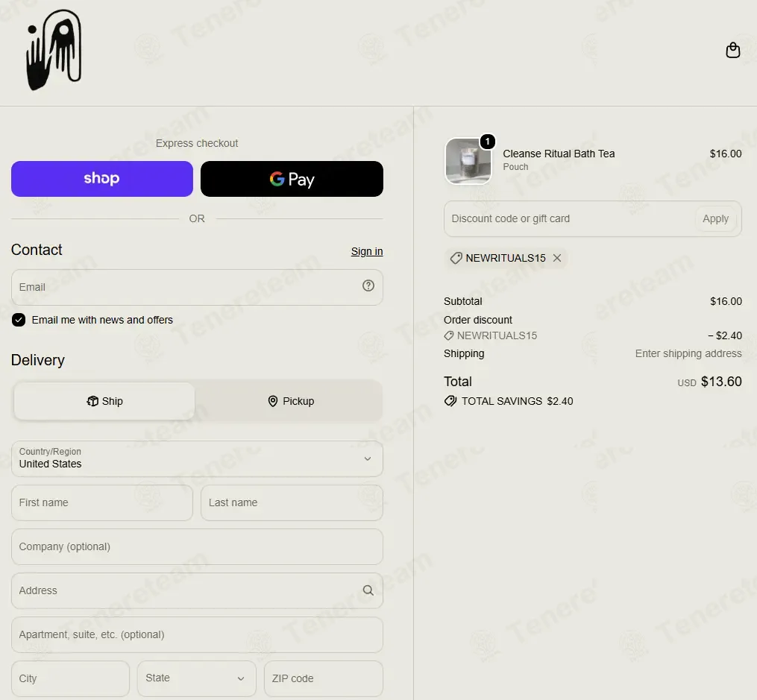
Task: Click the store logo with hands
Action: (54, 50)
